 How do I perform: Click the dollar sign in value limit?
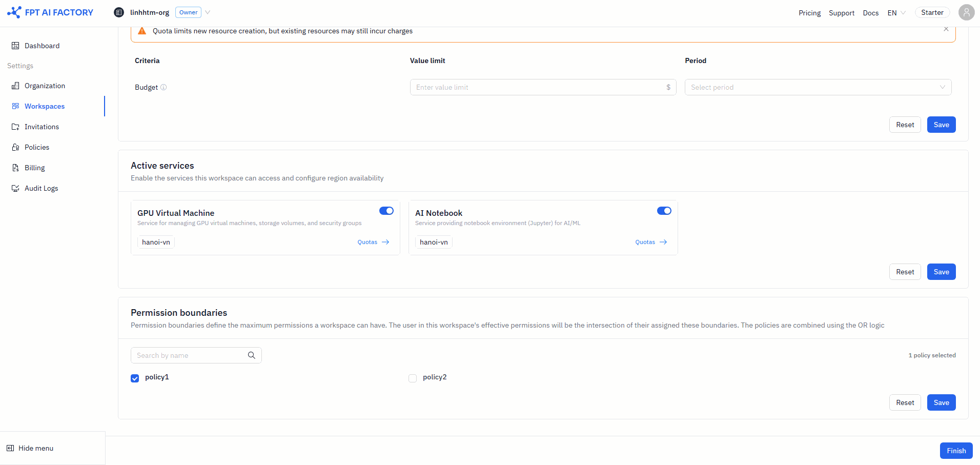[668, 87]
